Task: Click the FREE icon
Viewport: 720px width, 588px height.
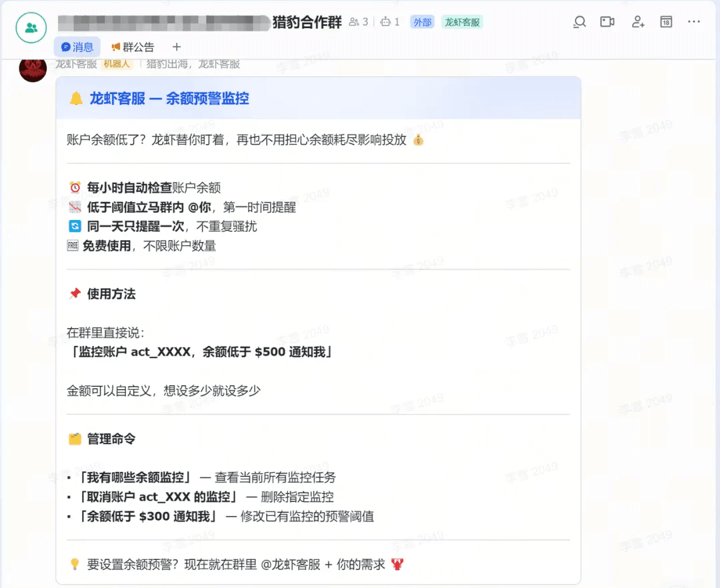Action: pos(73,245)
